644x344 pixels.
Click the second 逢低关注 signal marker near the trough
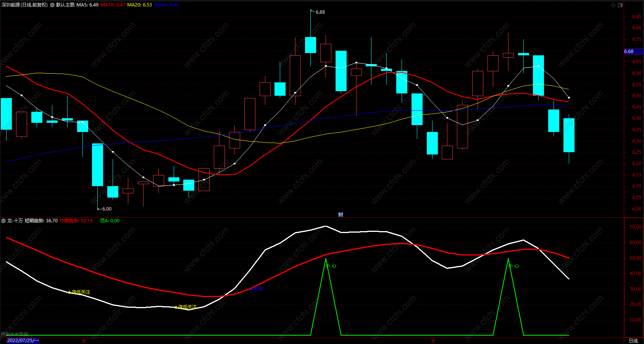coord(186,307)
